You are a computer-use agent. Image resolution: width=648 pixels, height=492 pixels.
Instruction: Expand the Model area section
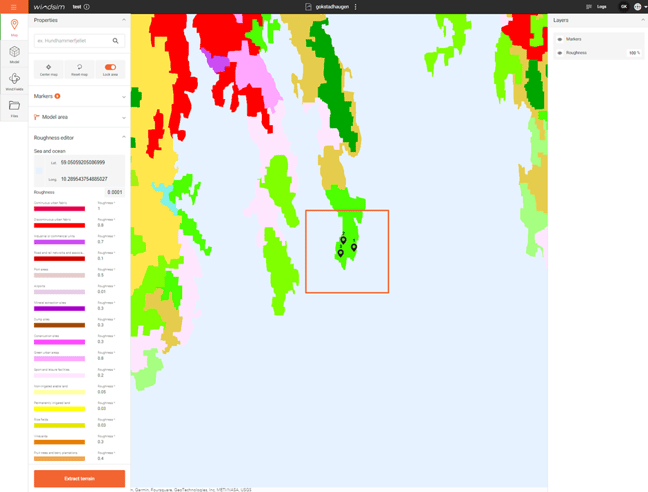point(124,117)
